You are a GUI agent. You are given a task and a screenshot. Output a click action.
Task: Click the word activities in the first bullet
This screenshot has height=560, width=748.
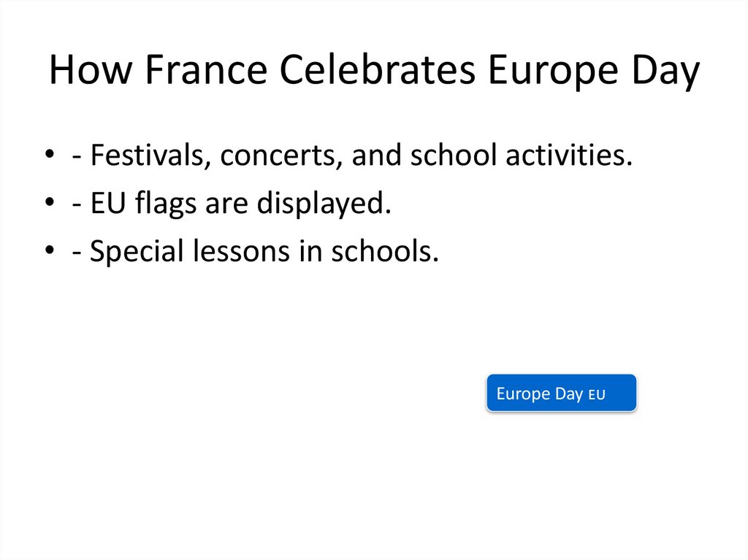[x=568, y=156]
